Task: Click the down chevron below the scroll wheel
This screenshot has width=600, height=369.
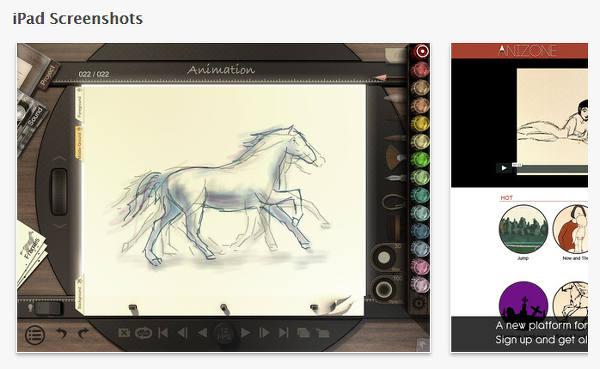Action: tap(59, 226)
